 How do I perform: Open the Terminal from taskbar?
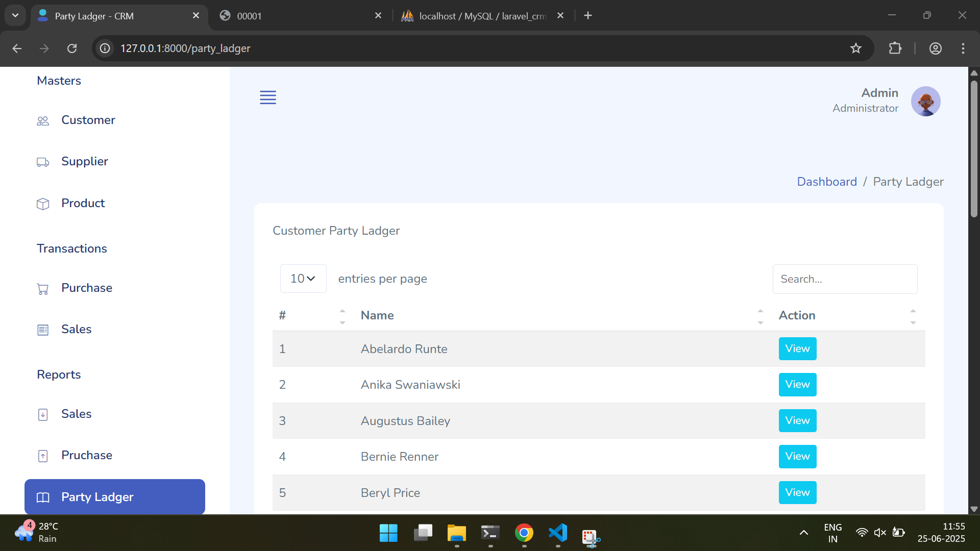click(x=491, y=533)
